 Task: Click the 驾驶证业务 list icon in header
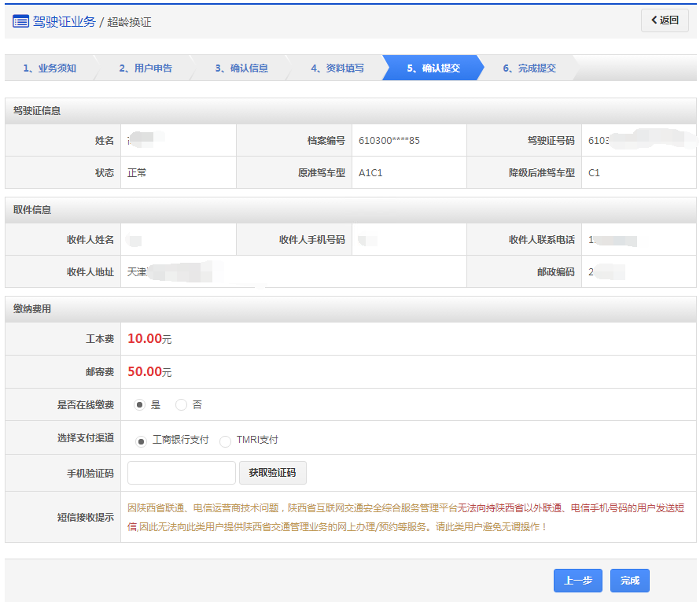coord(20,21)
